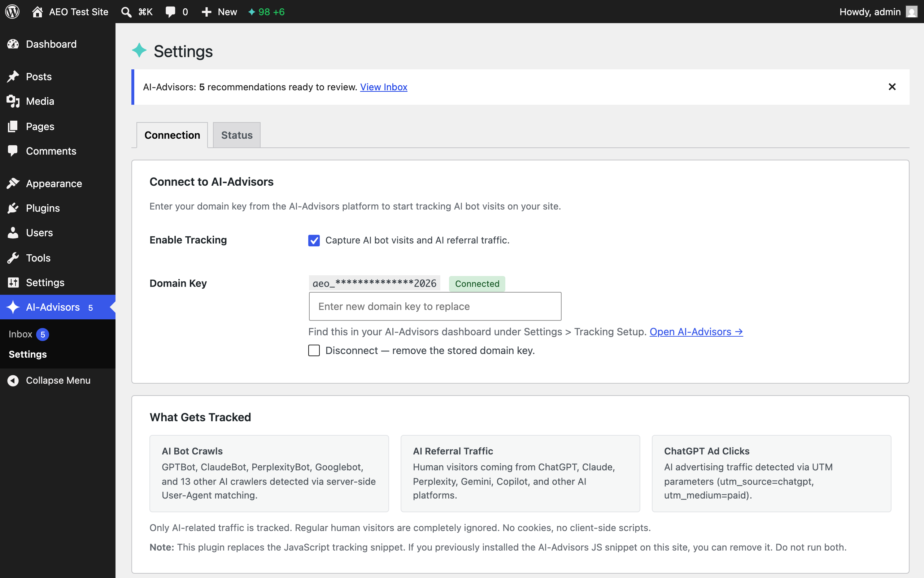Click the Tools wrench icon

(x=13, y=258)
